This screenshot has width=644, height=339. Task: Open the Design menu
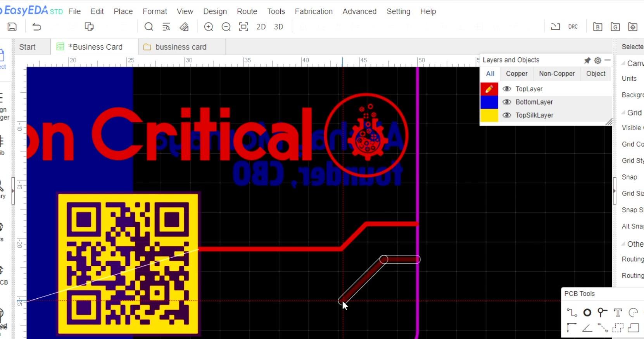pyautogui.click(x=215, y=11)
